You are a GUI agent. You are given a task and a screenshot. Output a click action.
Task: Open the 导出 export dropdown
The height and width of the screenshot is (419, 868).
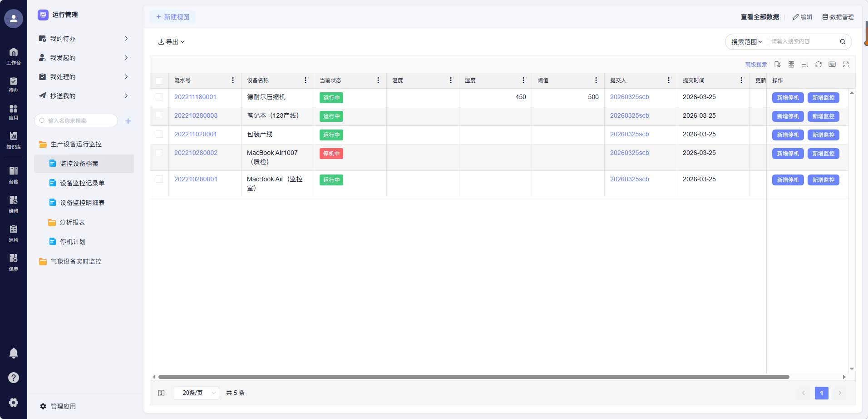[171, 42]
